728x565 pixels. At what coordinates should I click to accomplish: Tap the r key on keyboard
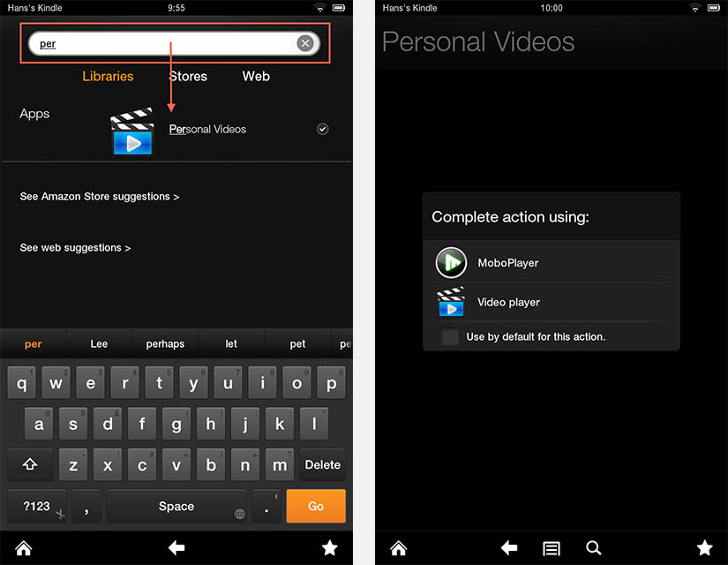(x=124, y=383)
